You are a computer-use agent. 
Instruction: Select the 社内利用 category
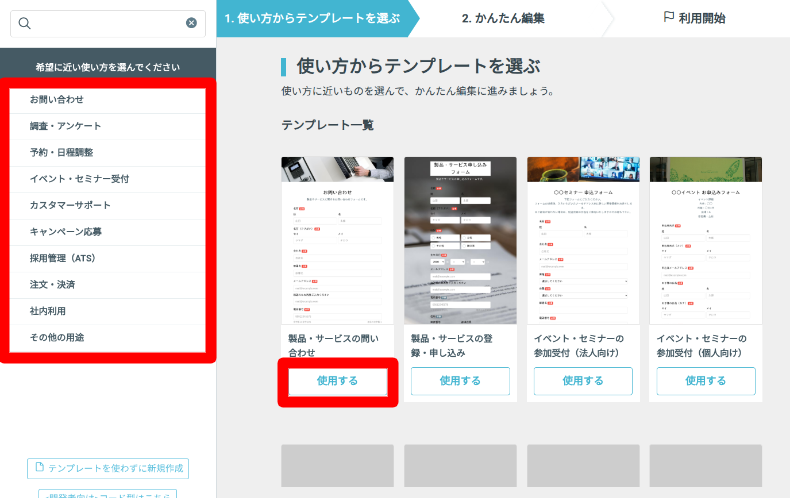coord(108,312)
